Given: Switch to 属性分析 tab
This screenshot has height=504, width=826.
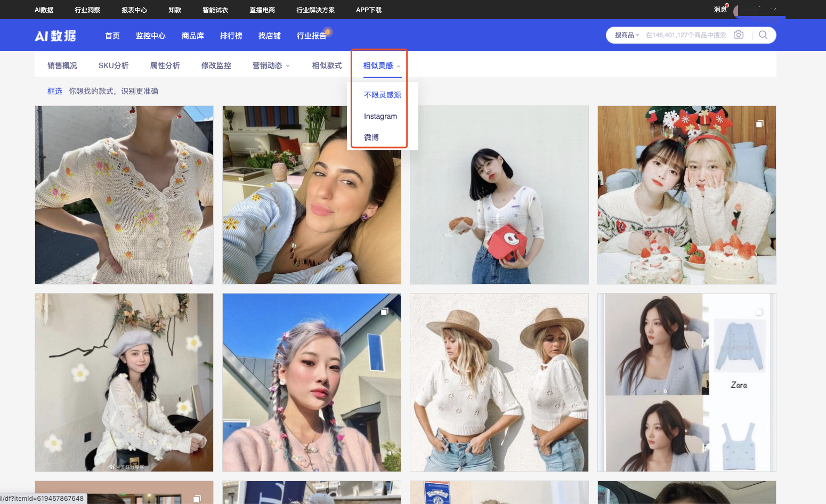Looking at the screenshot, I should pyautogui.click(x=165, y=66).
